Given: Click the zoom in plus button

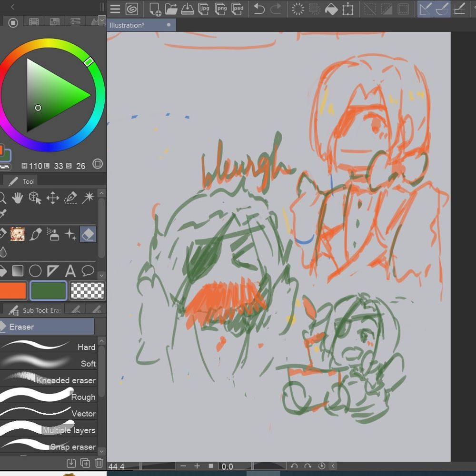Looking at the screenshot, I should coord(197,466).
